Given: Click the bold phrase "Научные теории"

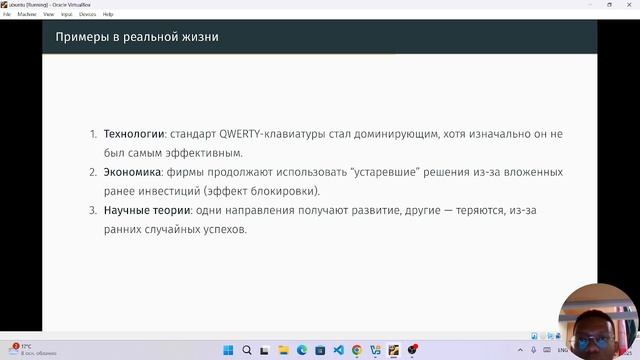Looking at the screenshot, I should point(147,210).
